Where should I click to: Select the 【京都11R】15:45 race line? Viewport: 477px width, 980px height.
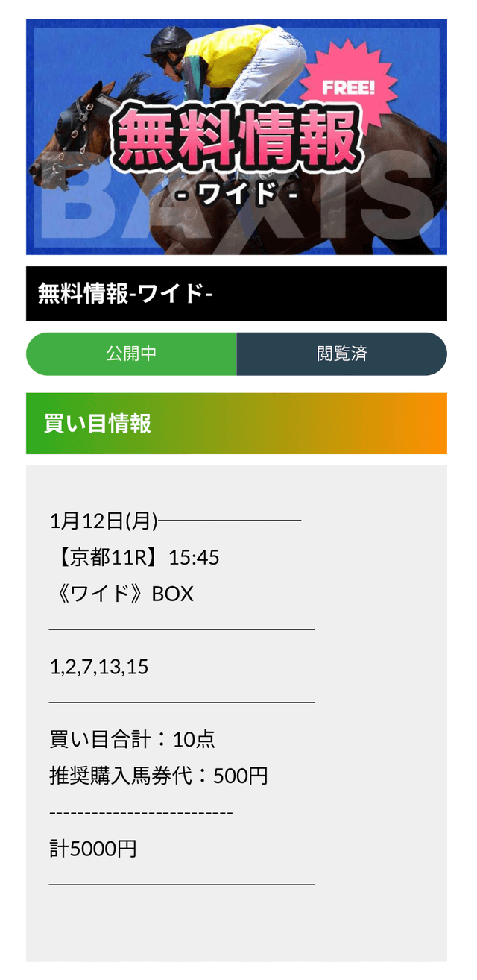click(x=134, y=557)
